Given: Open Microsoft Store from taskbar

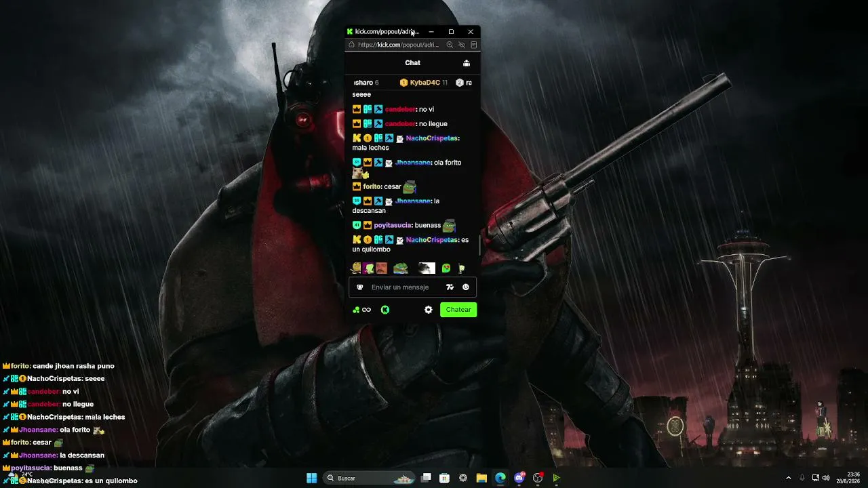Looking at the screenshot, I should (444, 478).
